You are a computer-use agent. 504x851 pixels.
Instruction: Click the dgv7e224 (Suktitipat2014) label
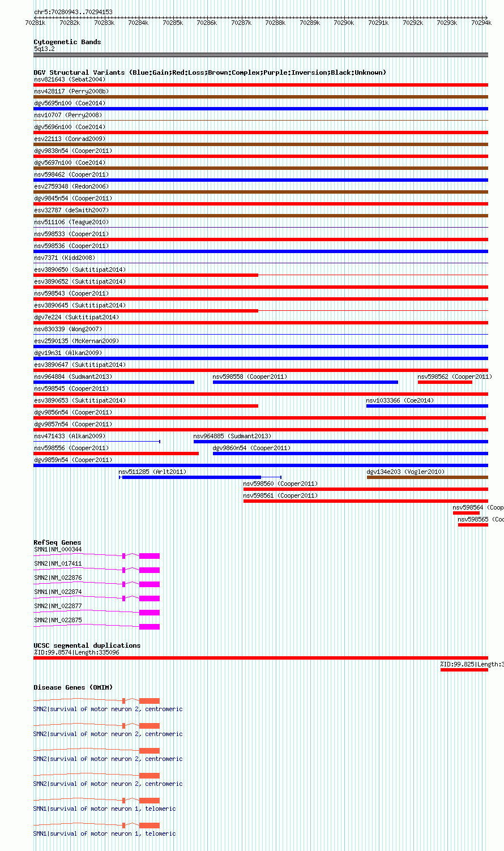pyautogui.click(x=76, y=318)
